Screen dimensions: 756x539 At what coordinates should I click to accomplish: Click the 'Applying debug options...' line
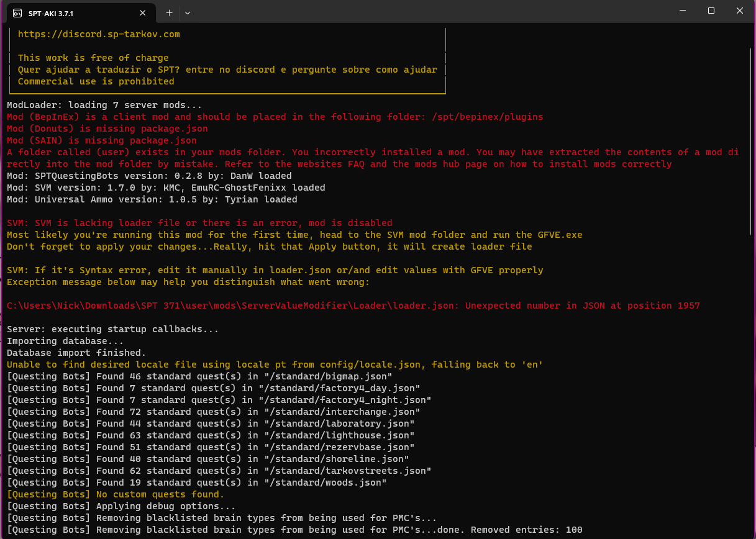click(121, 506)
